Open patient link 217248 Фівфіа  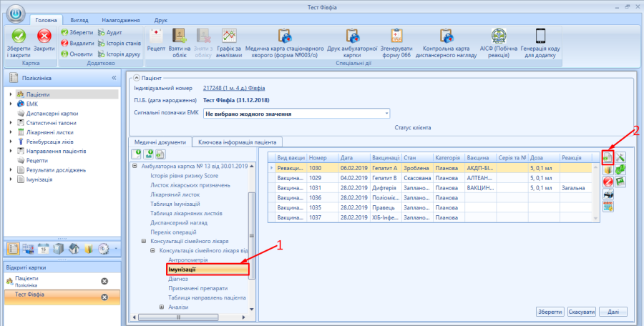click(x=234, y=88)
